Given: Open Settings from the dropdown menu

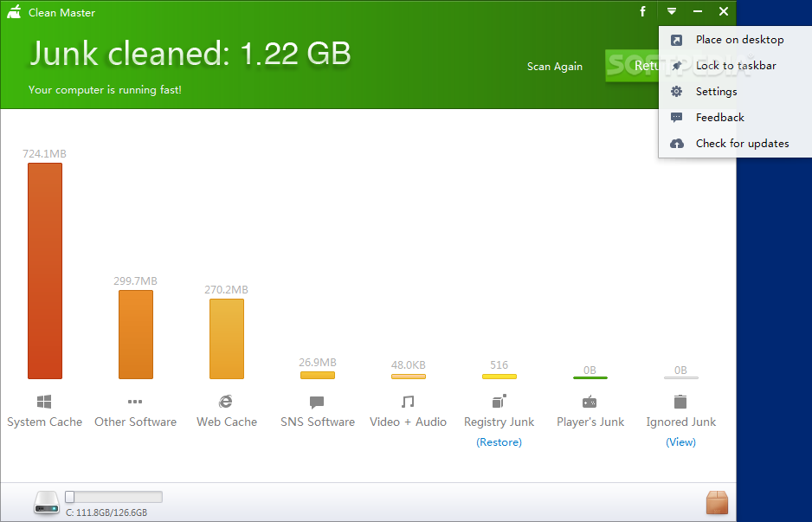Looking at the screenshot, I should pos(735,92).
